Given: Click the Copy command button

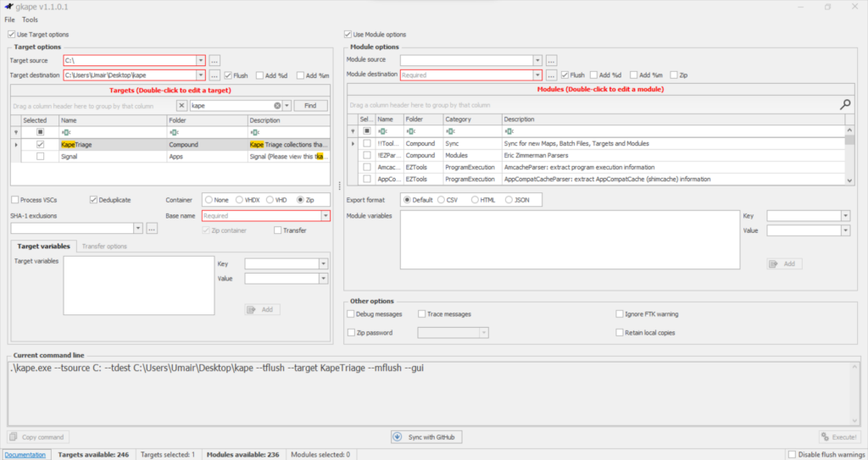Looking at the screenshot, I should (38, 437).
